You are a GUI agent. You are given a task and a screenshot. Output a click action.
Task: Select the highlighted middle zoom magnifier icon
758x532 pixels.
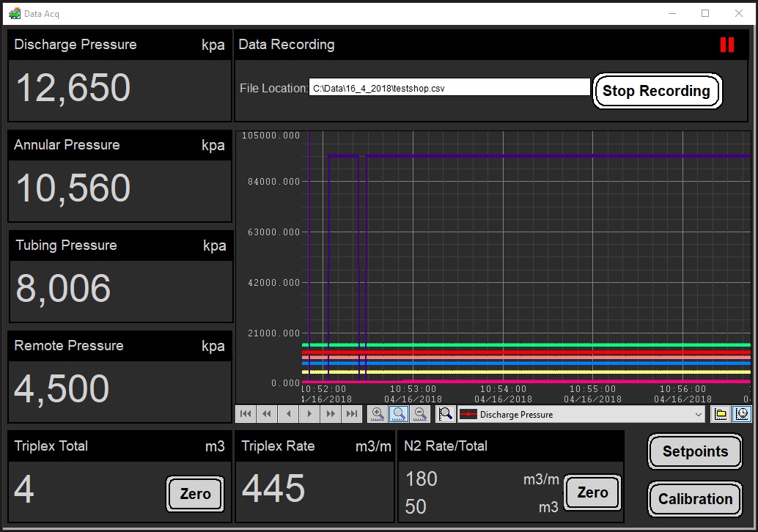pos(399,414)
